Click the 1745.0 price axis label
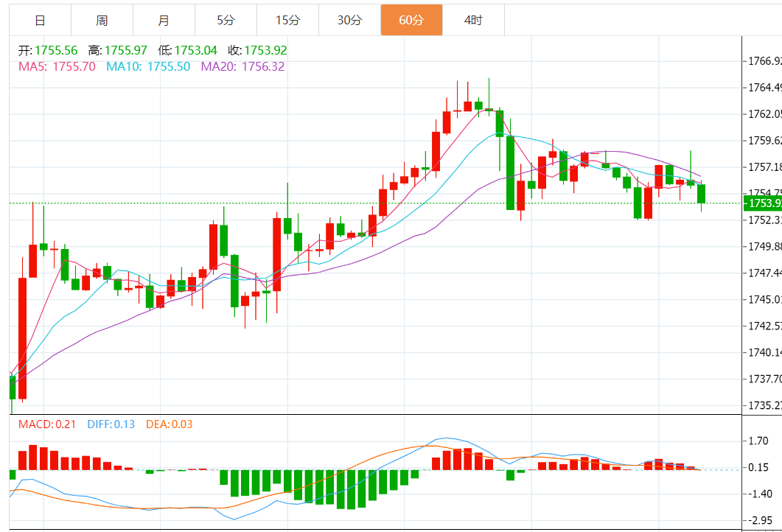Image resolution: width=782 pixels, height=532 pixels. pos(765,300)
